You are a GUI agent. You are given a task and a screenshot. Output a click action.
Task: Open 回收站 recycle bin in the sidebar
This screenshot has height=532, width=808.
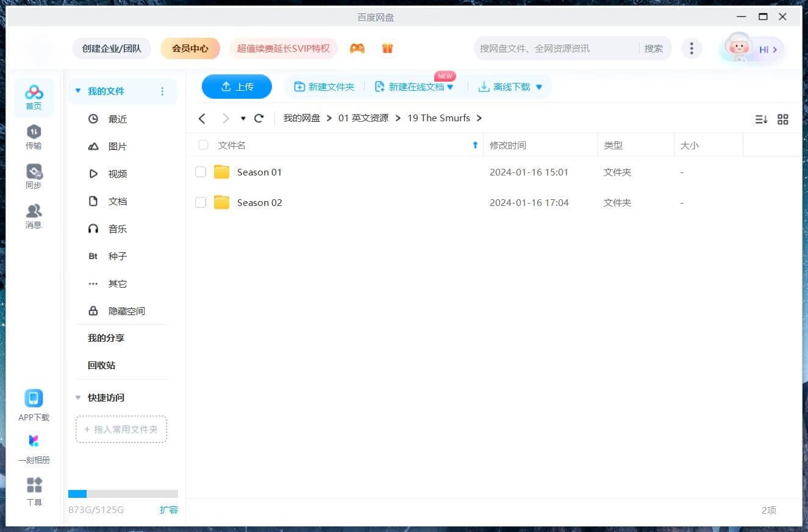101,365
